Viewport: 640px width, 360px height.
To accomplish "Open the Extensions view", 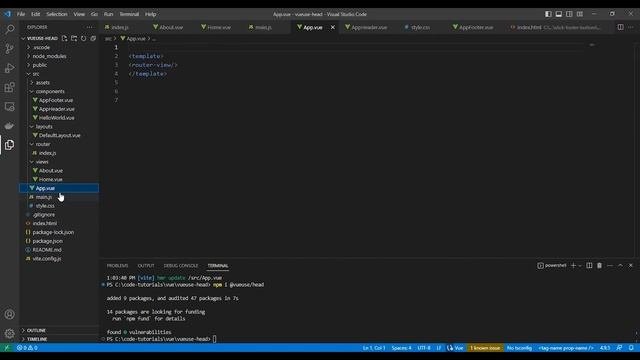I will tap(9, 87).
